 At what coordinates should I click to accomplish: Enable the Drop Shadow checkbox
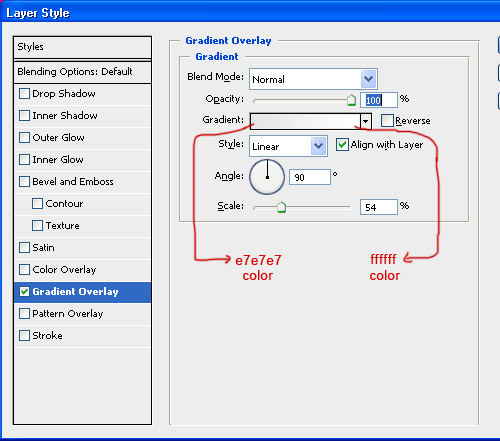[24, 94]
